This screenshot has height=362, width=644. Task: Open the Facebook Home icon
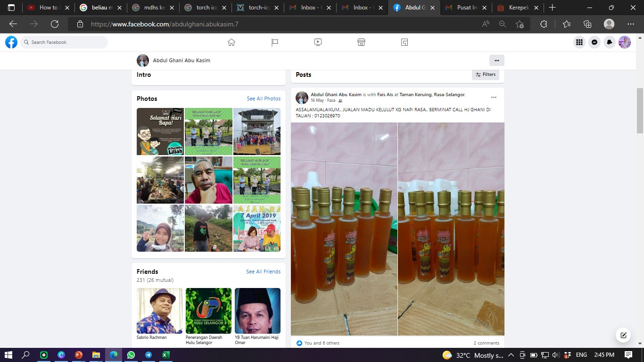tap(231, 42)
